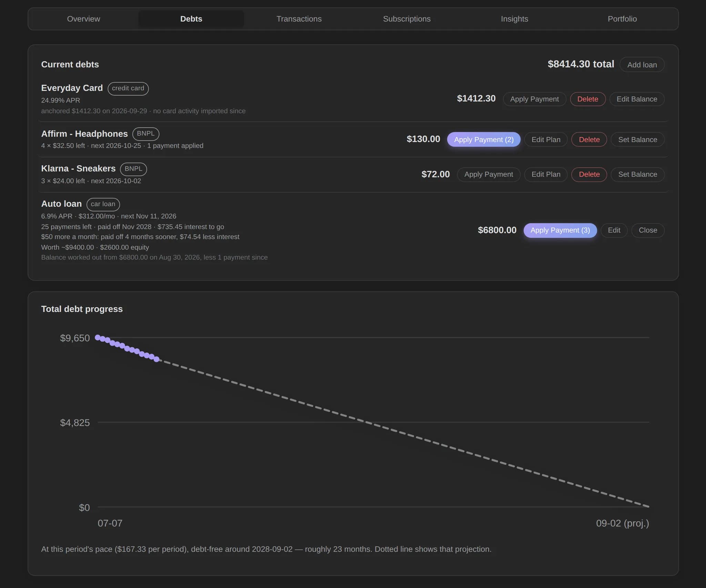Screen dimensions: 706x588
Task: Click the $1412.30 balance
Action: click(x=476, y=99)
